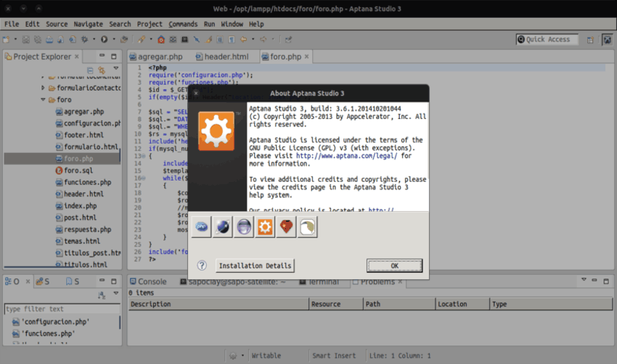Click the orange Aptana gear plugin icon
Image resolution: width=617 pixels, height=364 pixels.
(266, 228)
